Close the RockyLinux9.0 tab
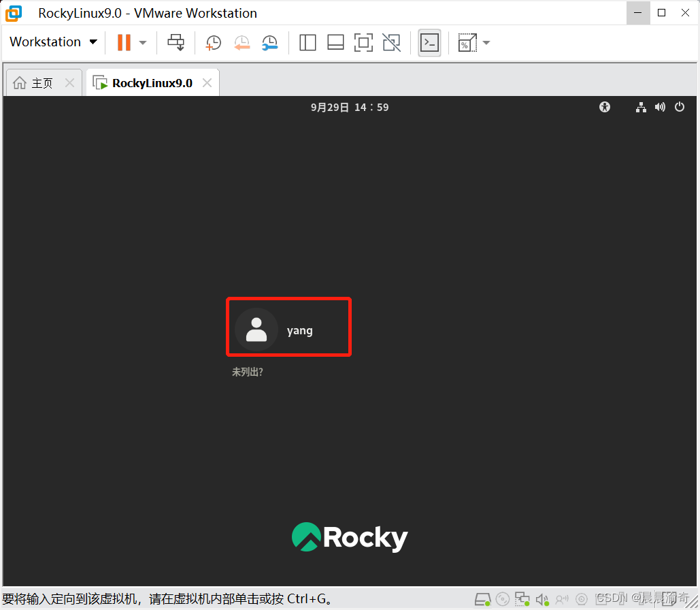Image resolution: width=700 pixels, height=610 pixels. pyautogui.click(x=207, y=82)
